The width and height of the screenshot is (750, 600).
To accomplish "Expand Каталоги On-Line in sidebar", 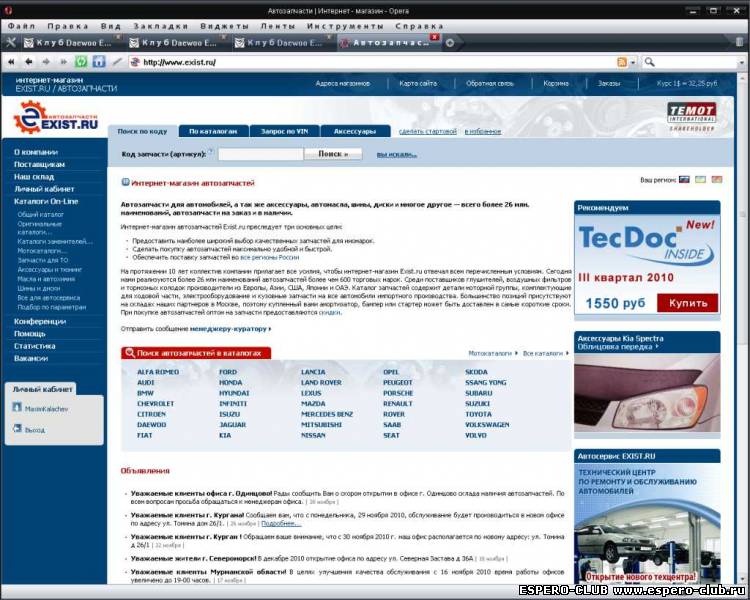I will (x=46, y=201).
